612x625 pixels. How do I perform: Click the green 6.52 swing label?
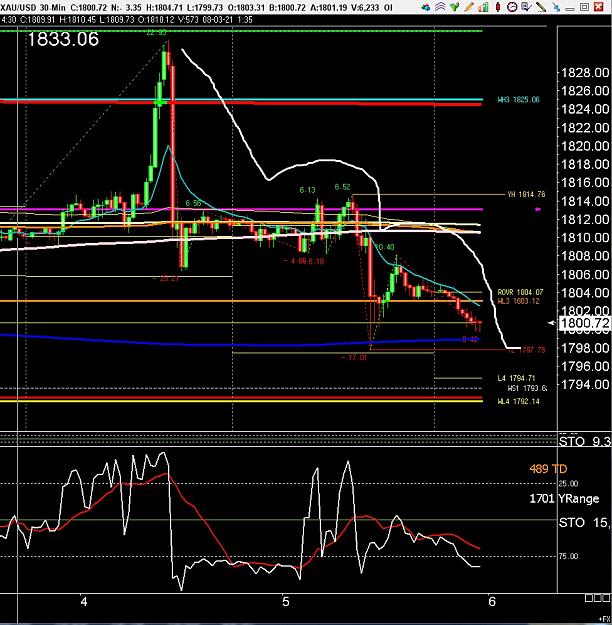click(342, 187)
